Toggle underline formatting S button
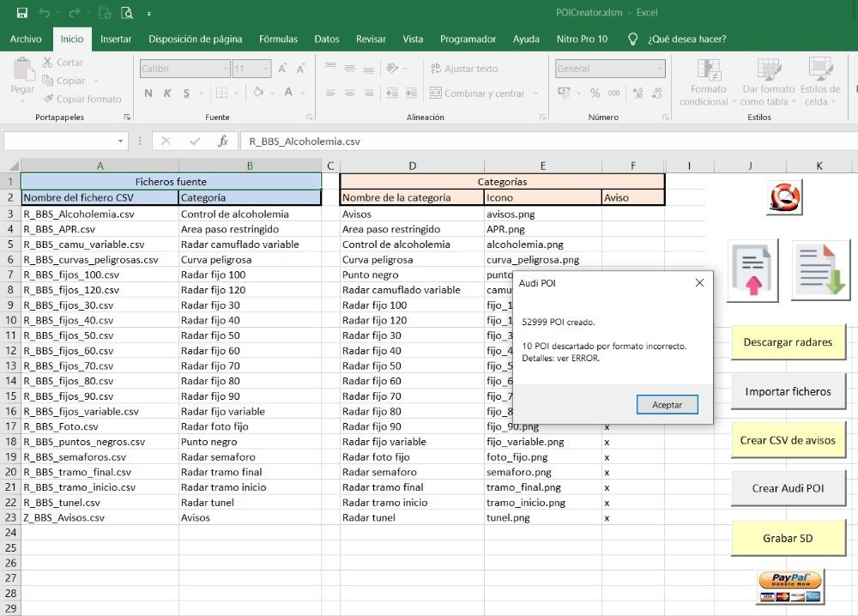The height and width of the screenshot is (616, 858). pyautogui.click(x=185, y=94)
